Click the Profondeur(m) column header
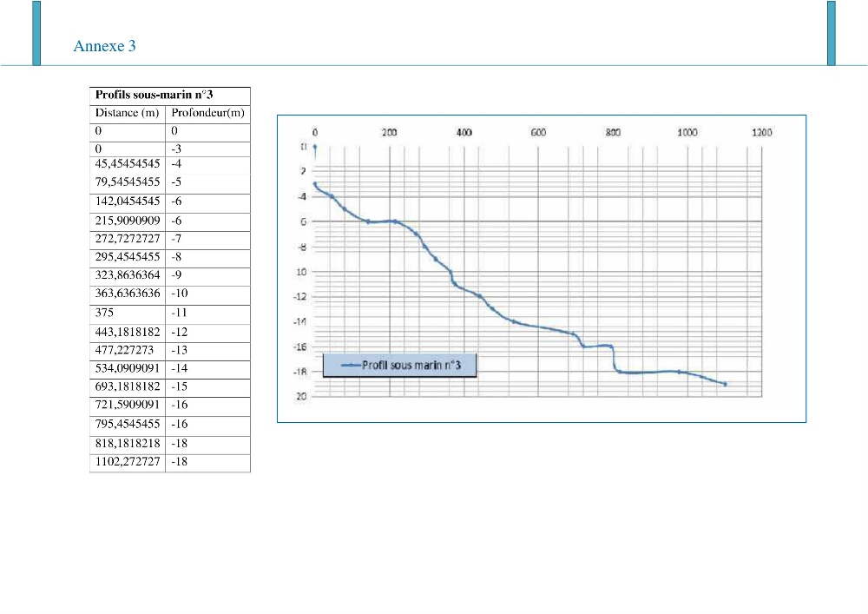The image size is (868, 614). [x=207, y=113]
